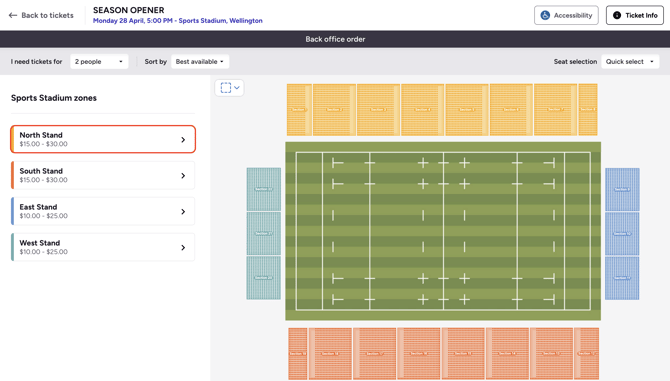Viewport: 670px width, 381px height.
Task: Select the 'East Stand' zone name
Action: coord(38,207)
